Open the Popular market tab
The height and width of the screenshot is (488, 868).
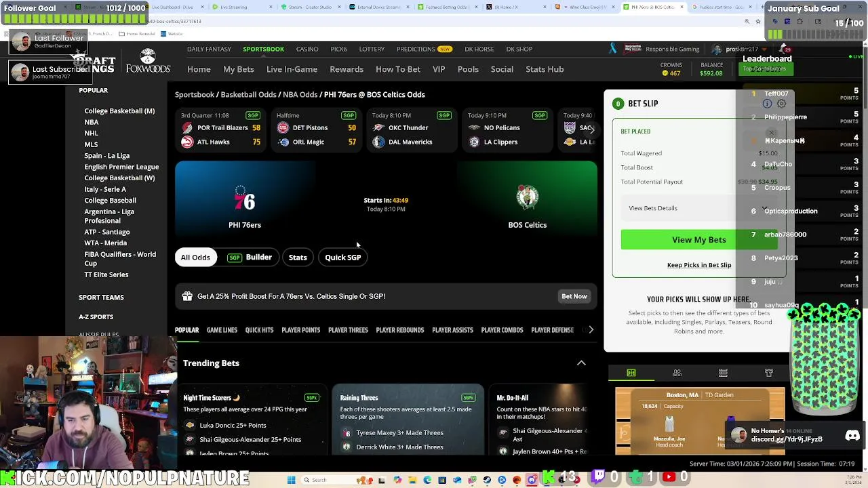coord(186,330)
